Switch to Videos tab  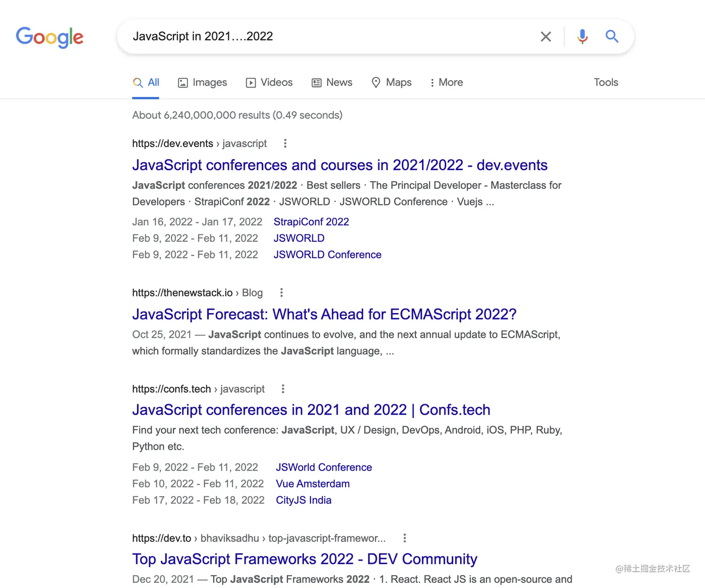269,82
